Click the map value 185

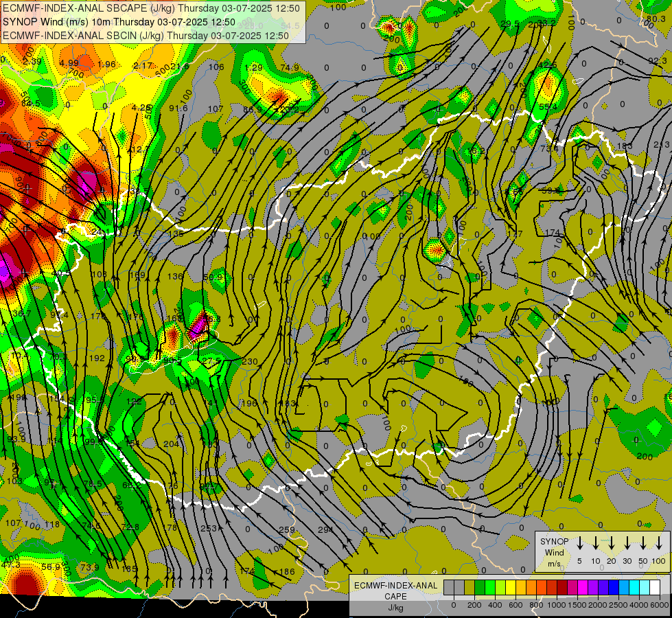[x=129, y=569]
